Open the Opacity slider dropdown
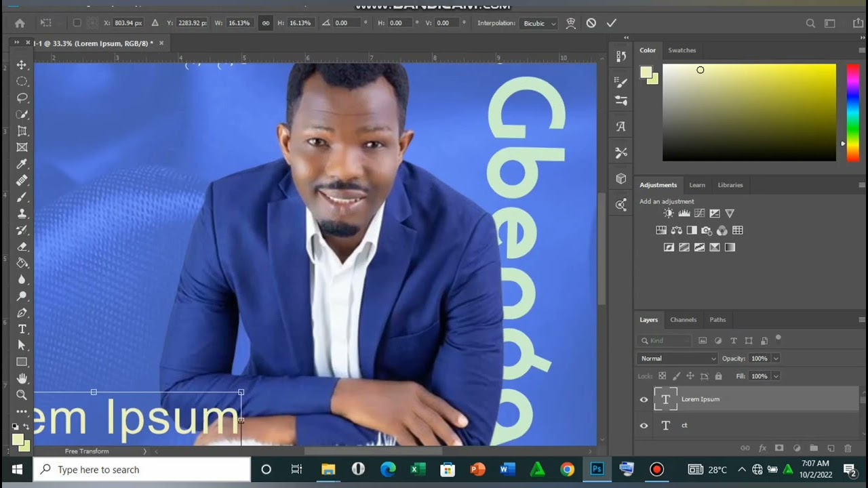 point(776,359)
